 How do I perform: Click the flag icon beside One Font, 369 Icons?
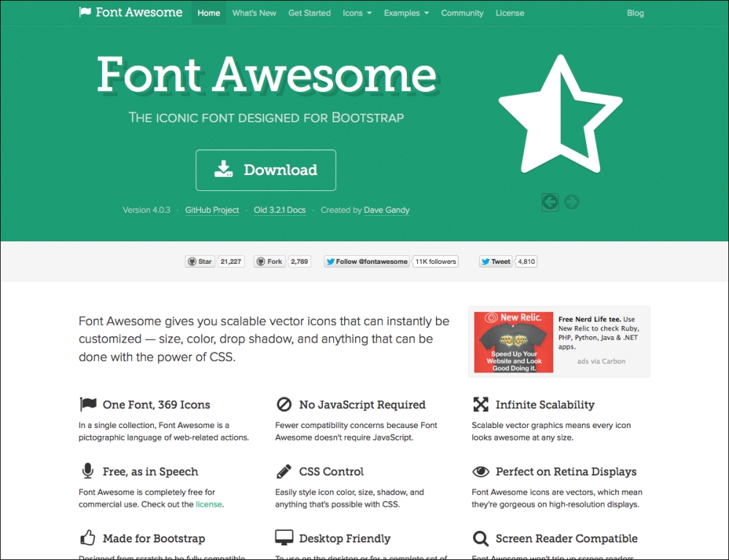(x=87, y=403)
